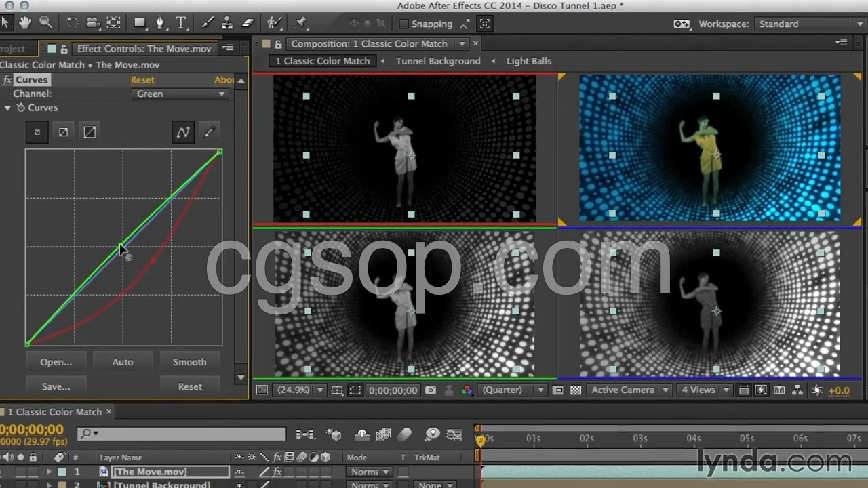Select the curves pencil drawing tool
Viewport: 868px width, 488px height.
tap(209, 132)
